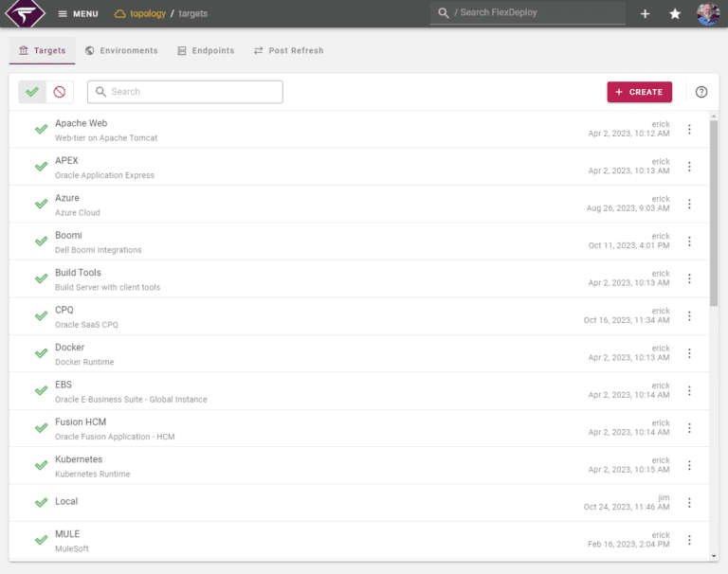Open the Fusion HCM target
728x574 pixels.
pyautogui.click(x=81, y=422)
